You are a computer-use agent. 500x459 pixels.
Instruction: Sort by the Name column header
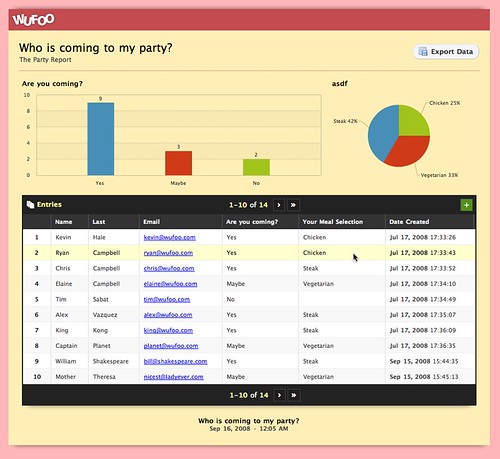click(x=64, y=222)
